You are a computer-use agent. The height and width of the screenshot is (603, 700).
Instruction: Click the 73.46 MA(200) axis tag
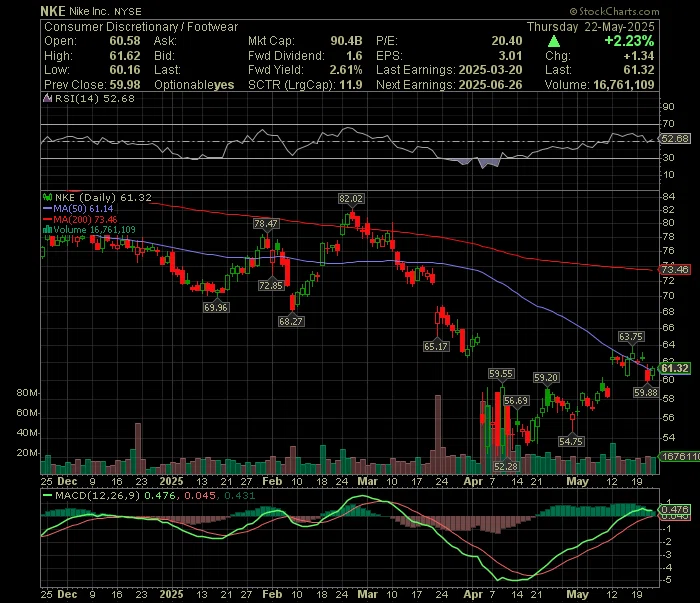tap(675, 269)
